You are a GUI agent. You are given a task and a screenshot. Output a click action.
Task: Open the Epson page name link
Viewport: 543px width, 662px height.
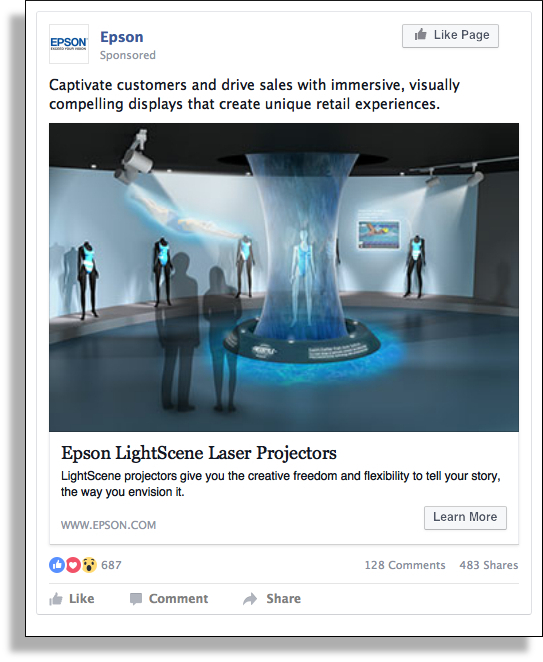pos(122,37)
